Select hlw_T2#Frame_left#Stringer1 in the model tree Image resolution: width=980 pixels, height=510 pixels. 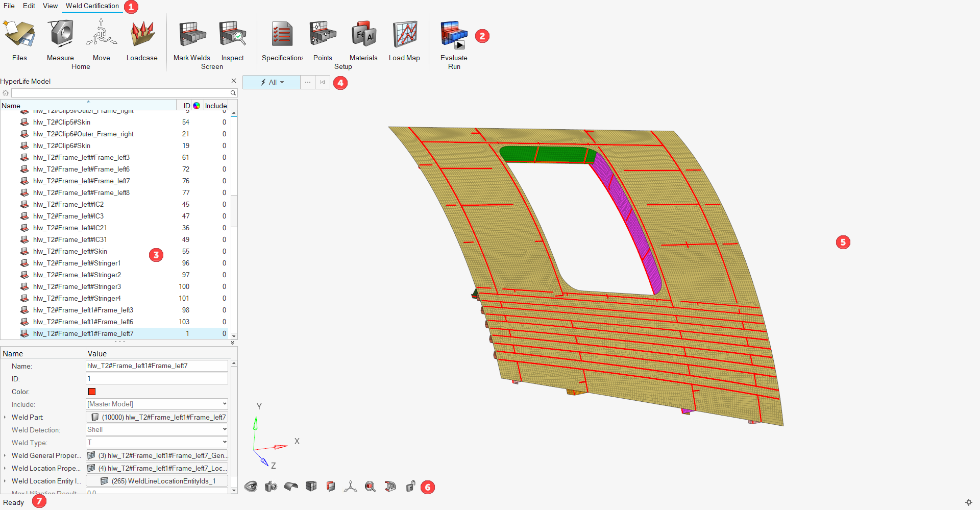77,263
